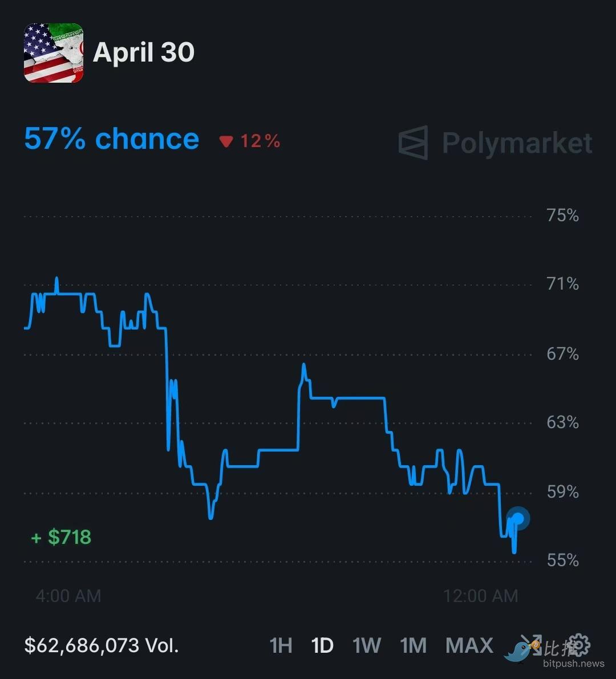Click the US-Iran flag market icon
Image resolution: width=616 pixels, height=679 pixels.
point(54,53)
